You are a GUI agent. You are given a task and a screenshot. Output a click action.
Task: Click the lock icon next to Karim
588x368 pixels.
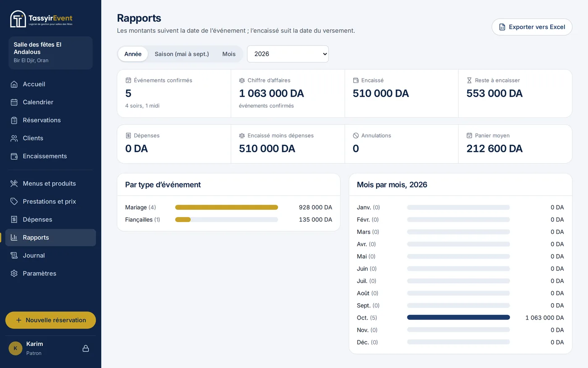click(86, 348)
